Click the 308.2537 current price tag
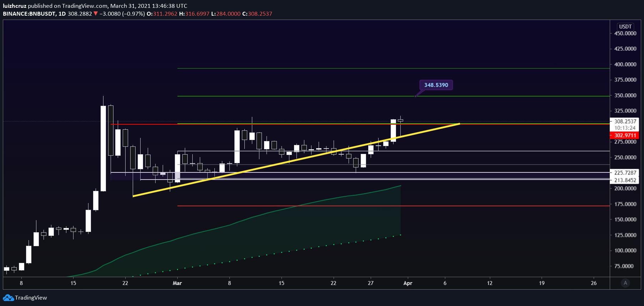Image resolution: width=644 pixels, height=306 pixels. (625, 121)
